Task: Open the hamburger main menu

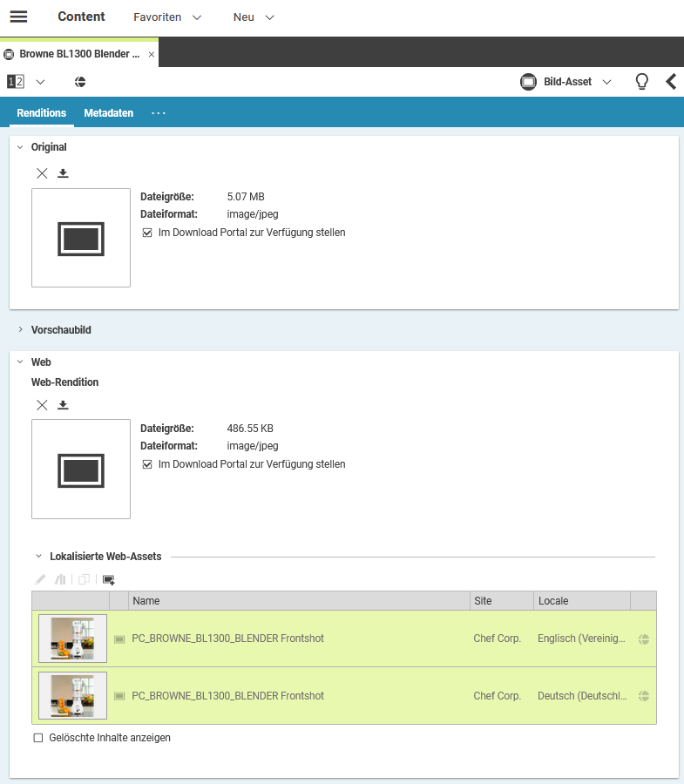Action: 18,17
